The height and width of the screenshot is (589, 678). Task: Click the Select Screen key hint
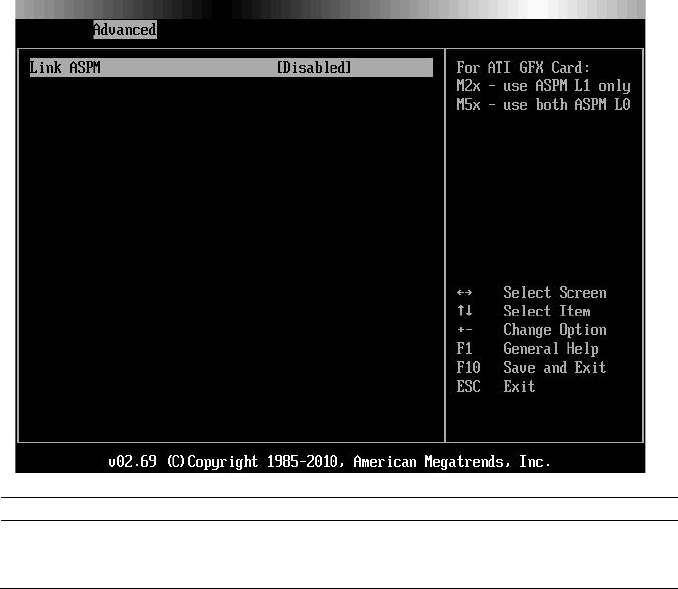click(x=531, y=293)
